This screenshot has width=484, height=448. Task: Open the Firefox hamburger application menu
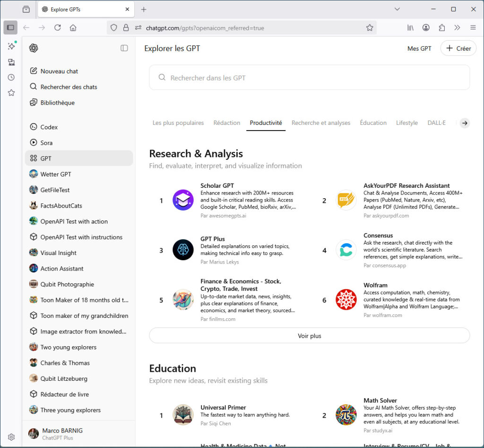coord(473,28)
